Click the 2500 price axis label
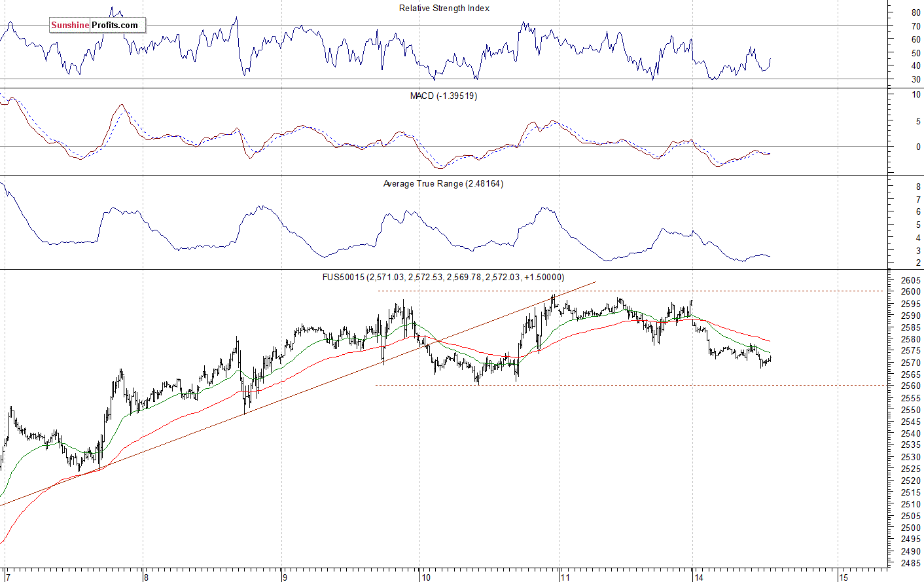 click(x=911, y=528)
